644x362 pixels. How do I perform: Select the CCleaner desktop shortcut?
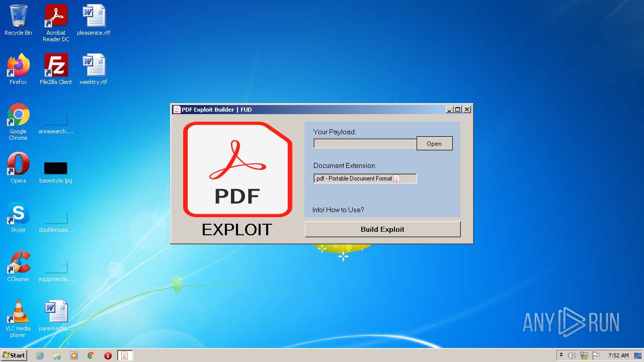[x=18, y=266]
